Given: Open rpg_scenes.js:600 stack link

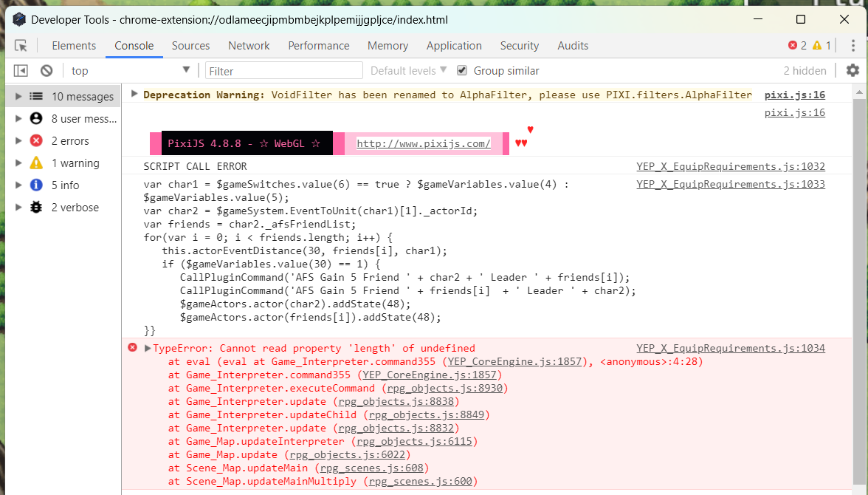Looking at the screenshot, I should click(x=421, y=481).
